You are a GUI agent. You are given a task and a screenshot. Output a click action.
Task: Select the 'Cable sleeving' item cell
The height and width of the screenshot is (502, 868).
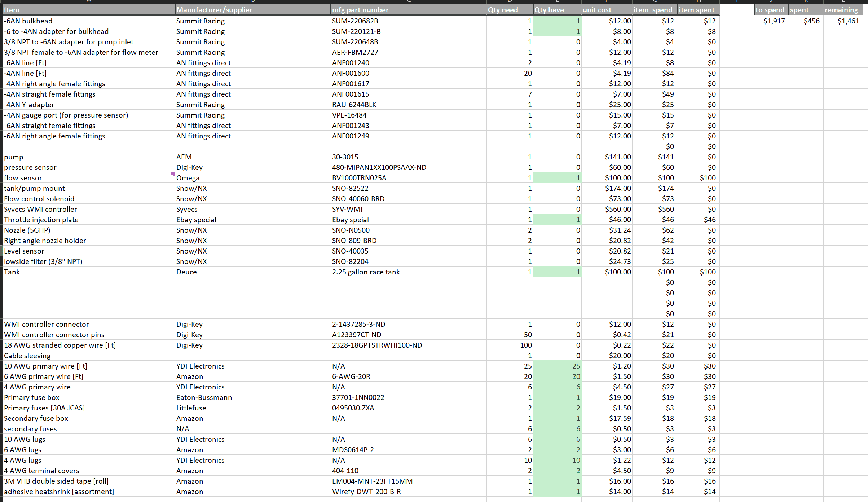point(89,356)
